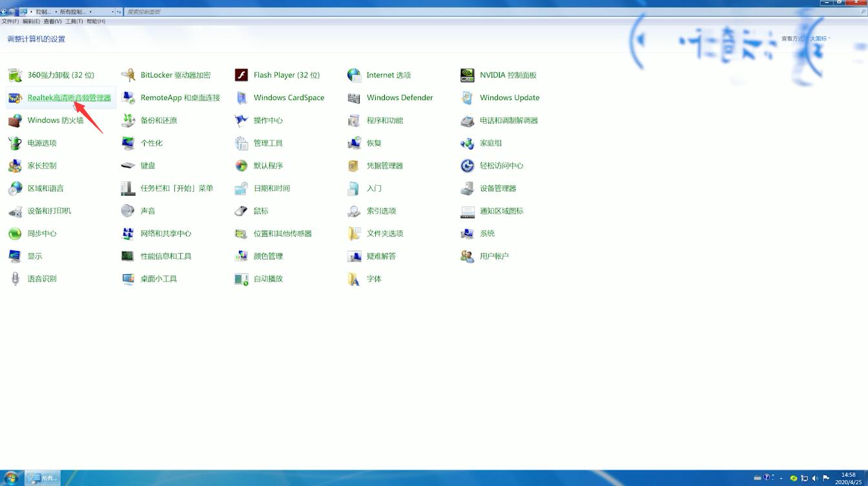
Task: Click the 默认程序 link
Action: click(269, 166)
